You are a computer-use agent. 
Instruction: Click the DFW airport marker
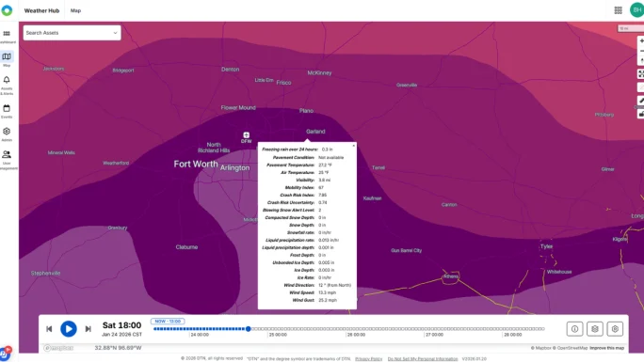tap(246, 135)
